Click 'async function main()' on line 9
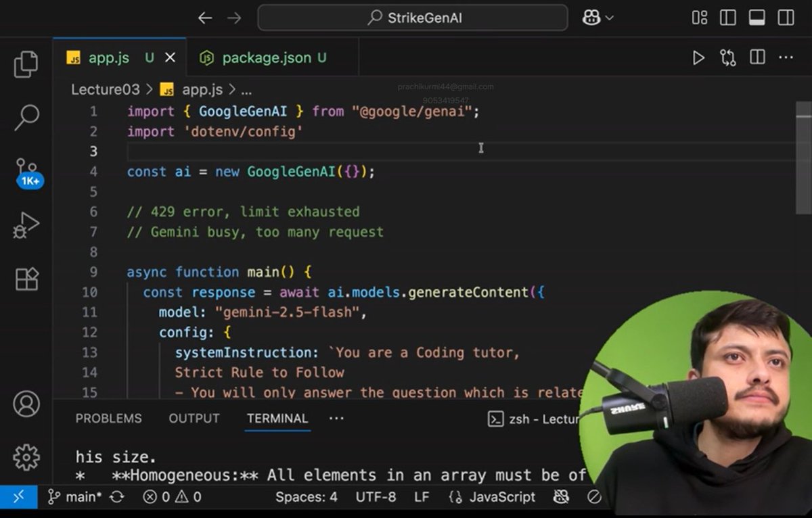This screenshot has height=518, width=812. point(210,273)
